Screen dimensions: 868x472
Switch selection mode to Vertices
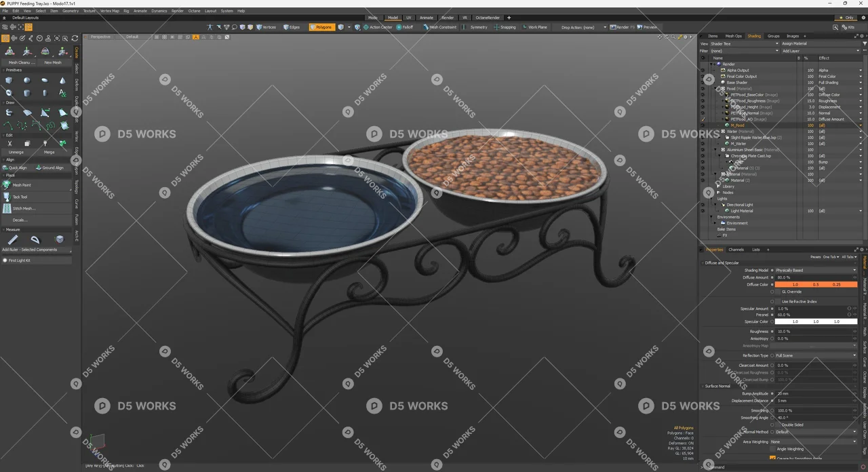[x=266, y=27]
